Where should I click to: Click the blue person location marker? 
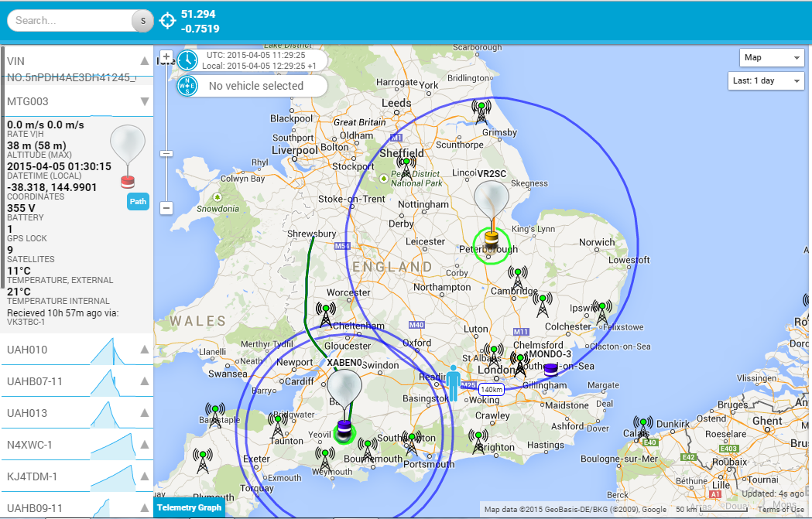[x=453, y=382]
